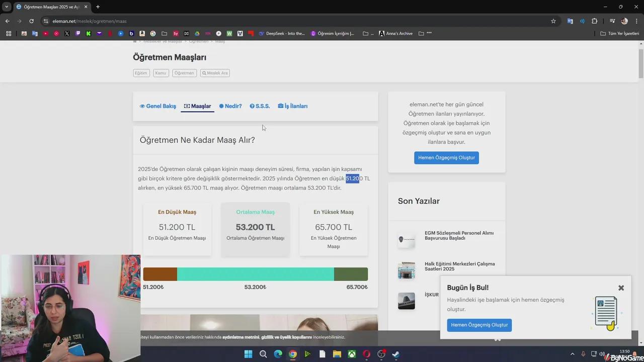Viewport: 644px width, 362px height.
Task: Open the EGM Sözleşmeli Personel Alımı article
Action: [x=458, y=235]
